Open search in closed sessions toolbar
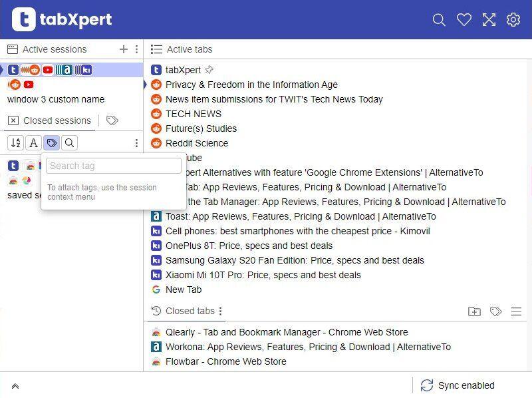 [70, 142]
